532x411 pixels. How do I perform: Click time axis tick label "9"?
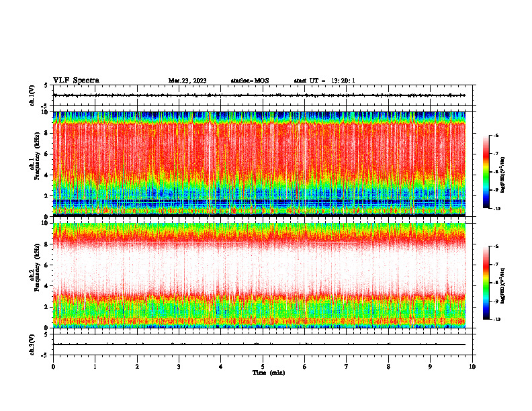click(430, 367)
